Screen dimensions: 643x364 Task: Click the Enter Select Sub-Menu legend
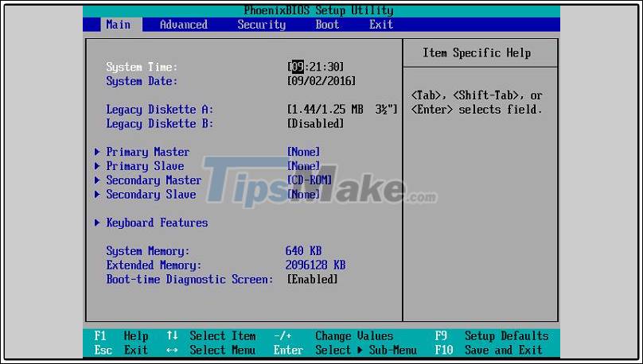click(x=345, y=350)
